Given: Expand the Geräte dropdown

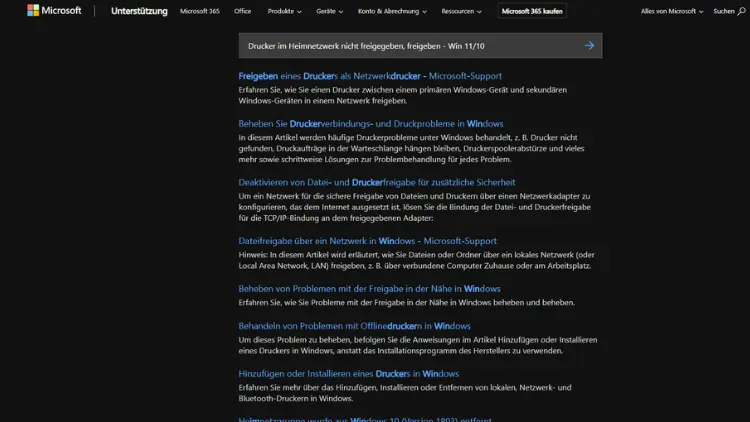Looking at the screenshot, I should coord(330,11).
